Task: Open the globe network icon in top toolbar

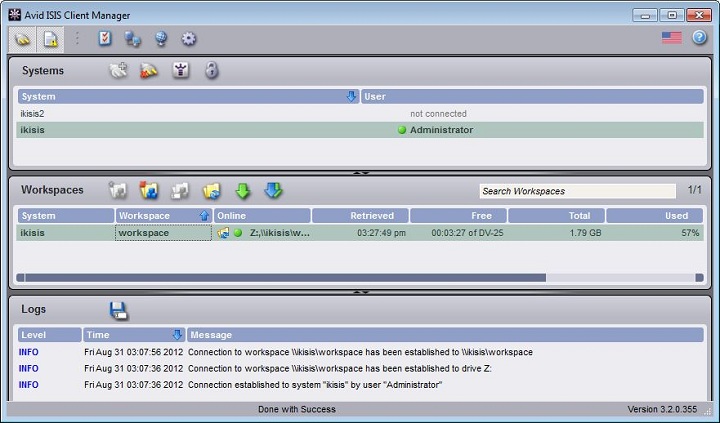Action: click(161, 39)
